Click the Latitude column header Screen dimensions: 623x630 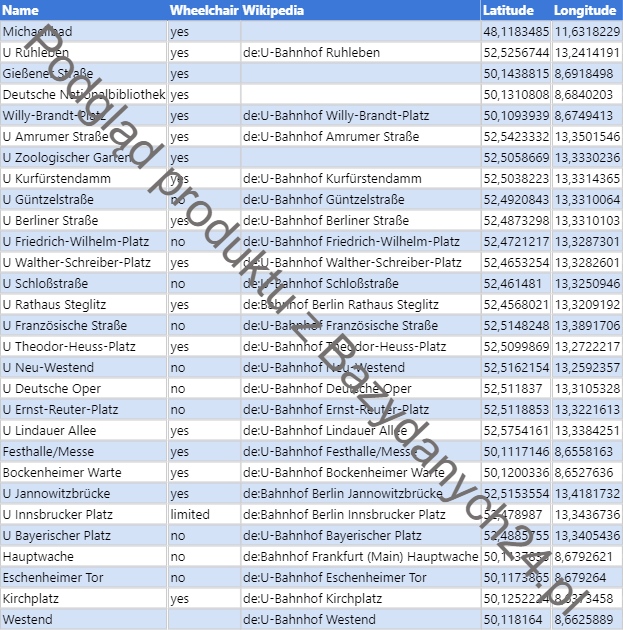tap(516, 10)
